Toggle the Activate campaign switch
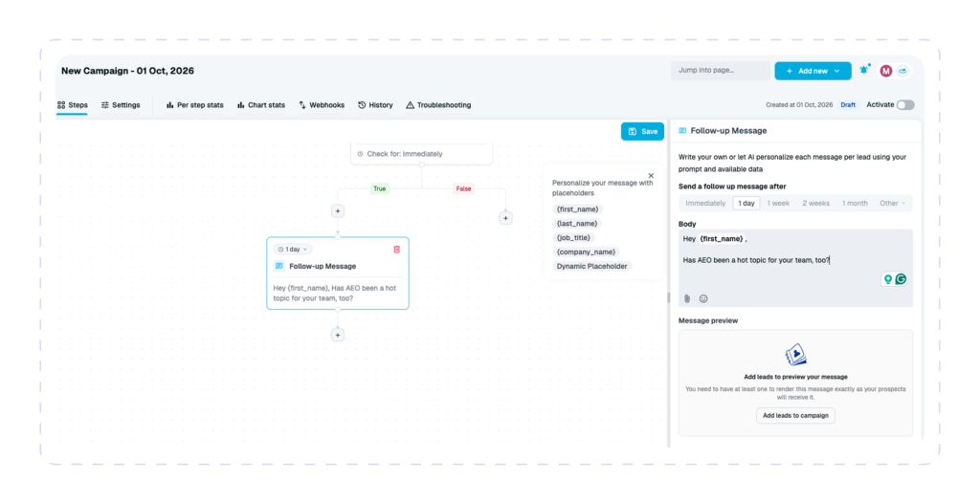Screen dimensions: 980x504 [x=905, y=105]
